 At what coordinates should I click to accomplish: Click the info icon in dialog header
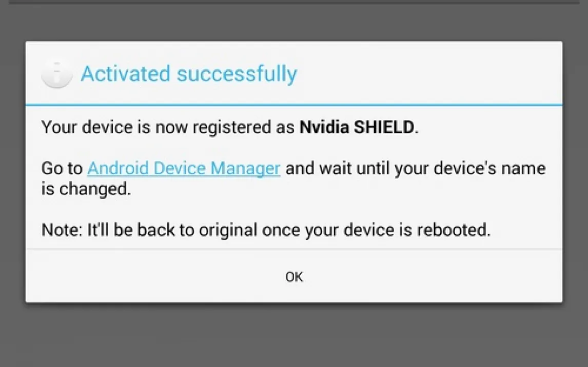click(x=56, y=74)
